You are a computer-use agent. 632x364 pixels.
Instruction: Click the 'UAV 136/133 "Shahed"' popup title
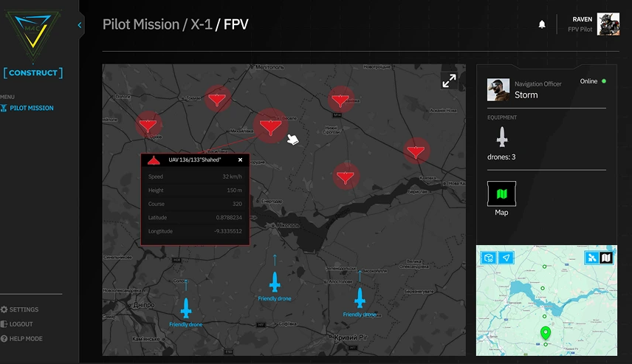pyautogui.click(x=195, y=160)
